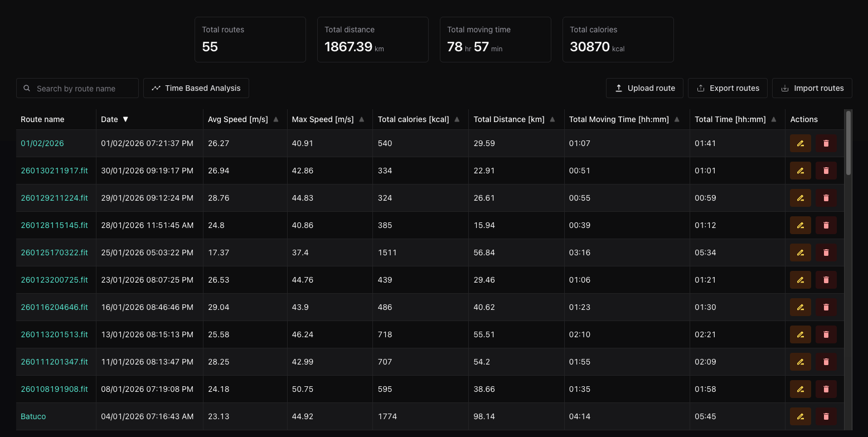This screenshot has height=437, width=868.
Task: Edit the Batuco route using pencil icon
Action: coord(800,416)
